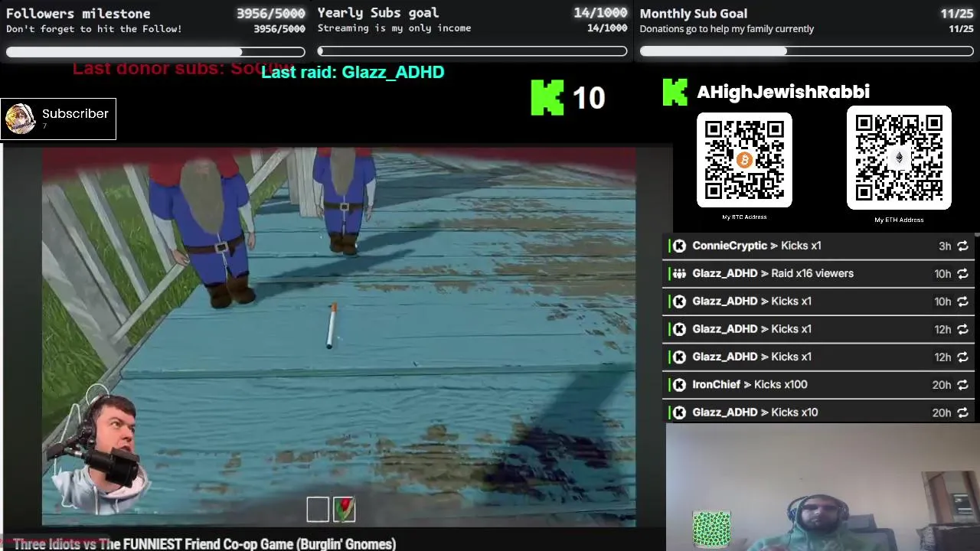Click 'My BTC Address' caption
980x551 pixels.
[744, 217]
